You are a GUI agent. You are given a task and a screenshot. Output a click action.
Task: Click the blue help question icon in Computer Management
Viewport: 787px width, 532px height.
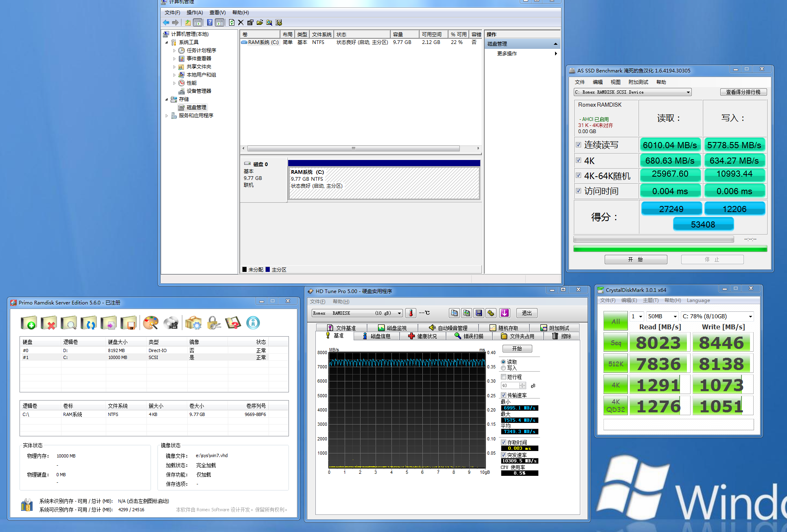pos(210,23)
